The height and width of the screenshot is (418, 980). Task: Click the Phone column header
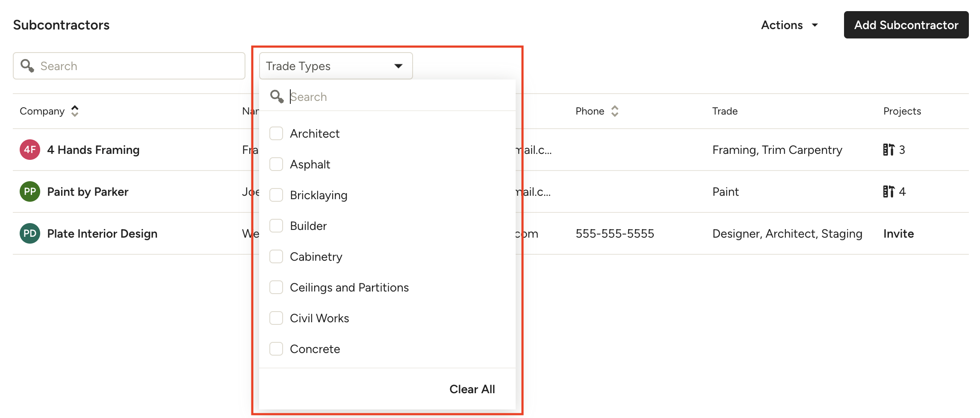click(x=590, y=111)
